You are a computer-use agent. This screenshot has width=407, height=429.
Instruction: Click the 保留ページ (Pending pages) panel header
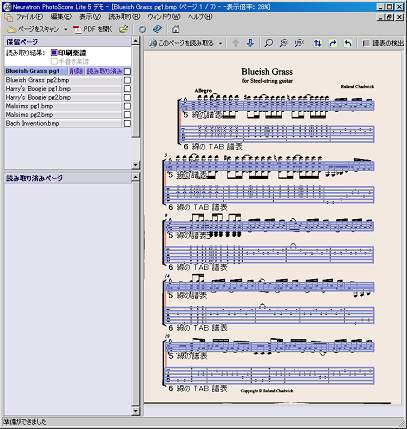pos(68,42)
